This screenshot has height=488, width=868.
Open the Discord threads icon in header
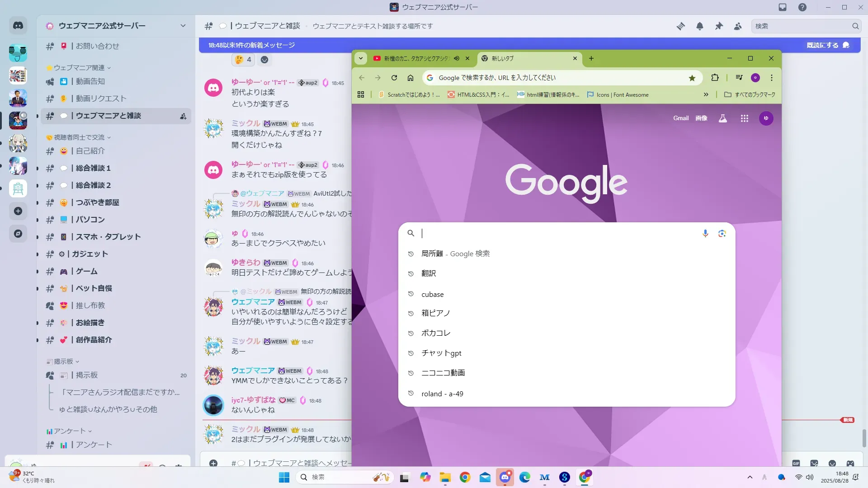click(x=680, y=26)
